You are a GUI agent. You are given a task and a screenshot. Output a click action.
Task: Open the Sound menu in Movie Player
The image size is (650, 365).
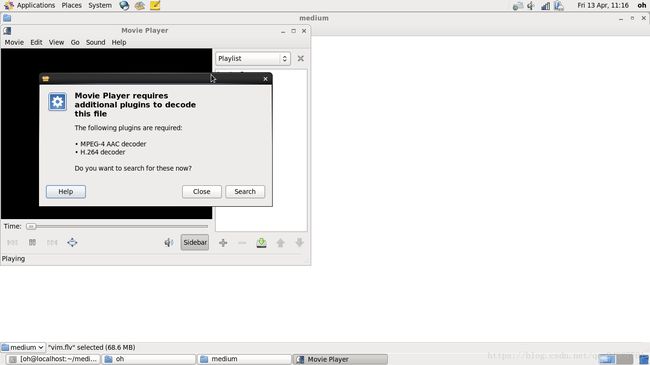coord(95,42)
